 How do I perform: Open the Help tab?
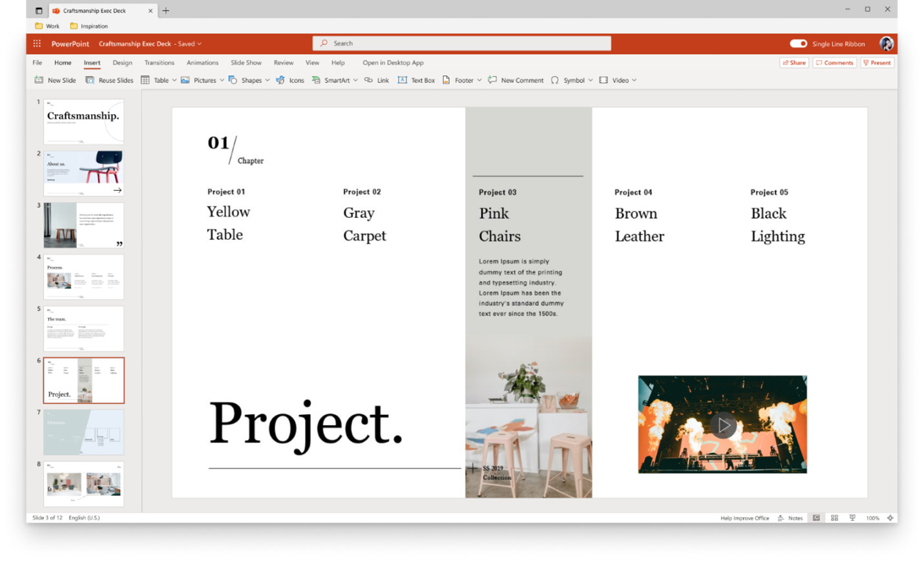[x=338, y=63]
